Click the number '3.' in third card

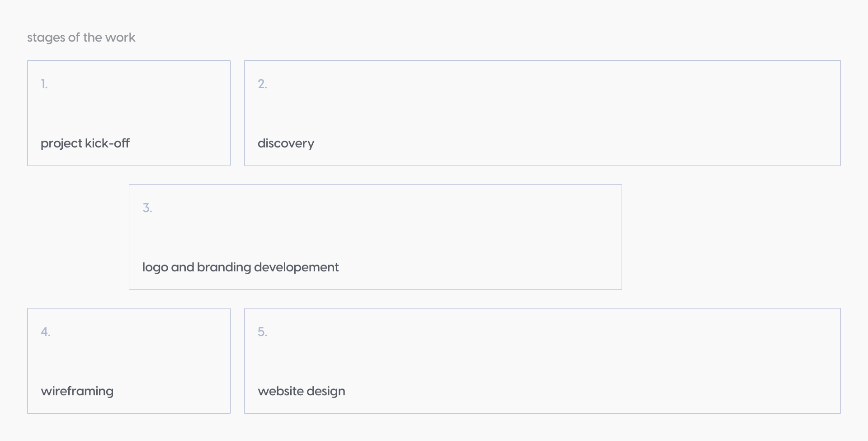(x=147, y=208)
